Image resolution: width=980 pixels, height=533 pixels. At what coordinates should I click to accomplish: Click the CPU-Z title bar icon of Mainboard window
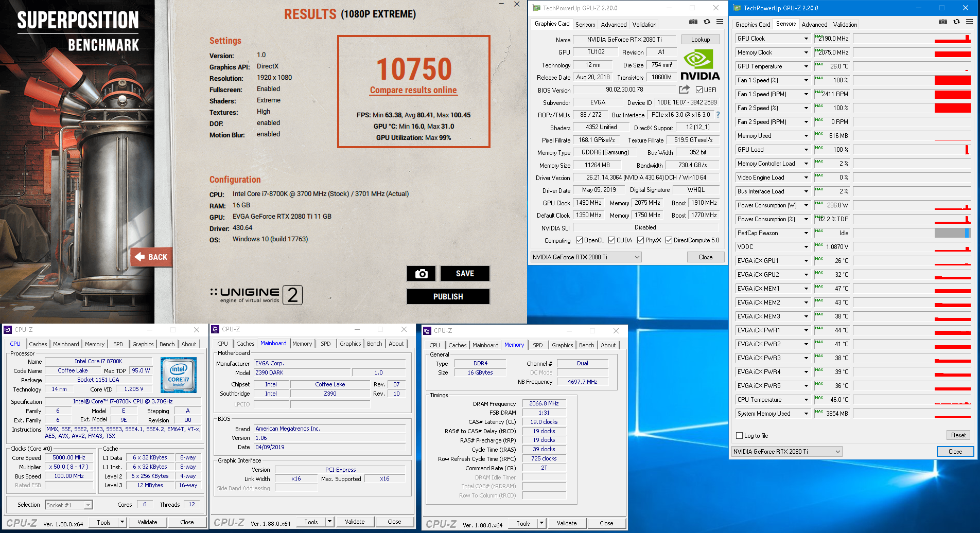point(216,329)
